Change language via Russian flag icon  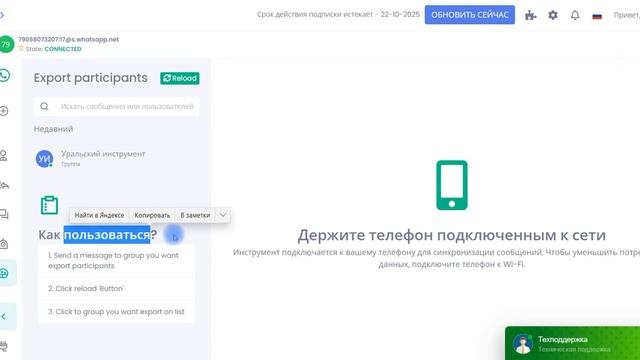597,16
